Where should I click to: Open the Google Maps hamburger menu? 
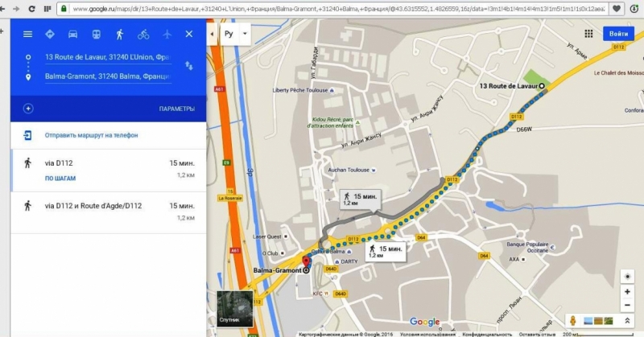click(x=27, y=34)
